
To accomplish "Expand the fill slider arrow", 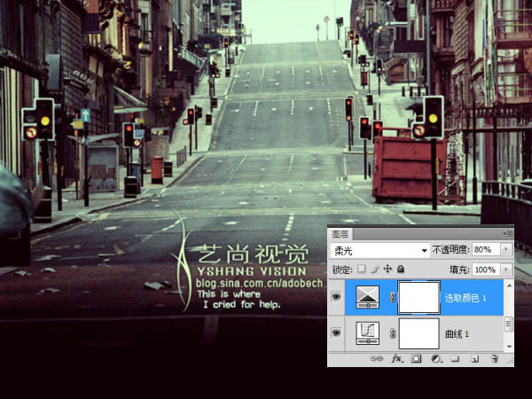I will 505,269.
